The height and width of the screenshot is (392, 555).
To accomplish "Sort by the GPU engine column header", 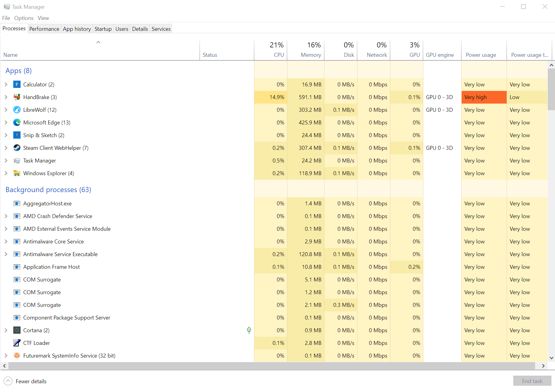I will [x=442, y=50].
